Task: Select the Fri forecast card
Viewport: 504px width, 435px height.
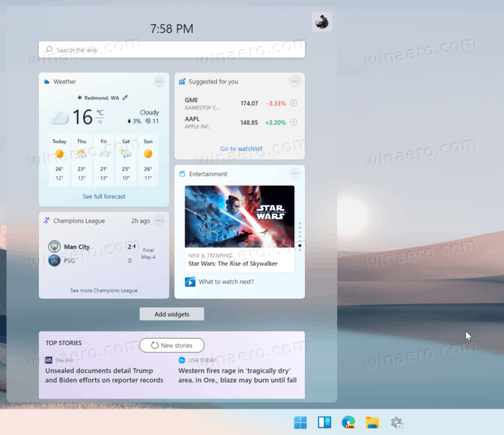Action: tap(103, 160)
